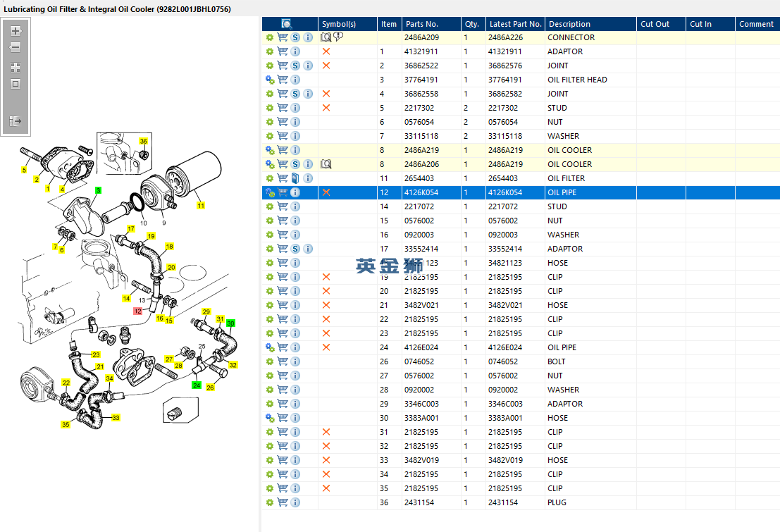
Task: Click the Cut In column header
Action: (x=710, y=24)
